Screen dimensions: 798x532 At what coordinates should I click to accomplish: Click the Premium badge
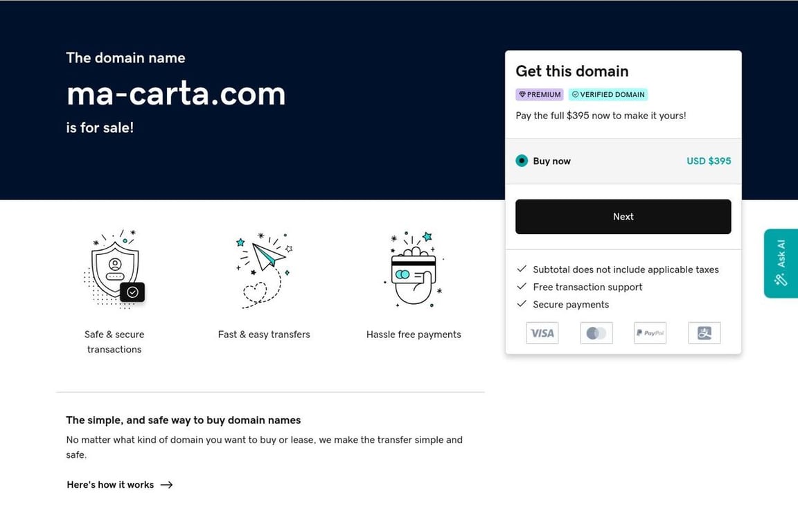click(x=540, y=95)
